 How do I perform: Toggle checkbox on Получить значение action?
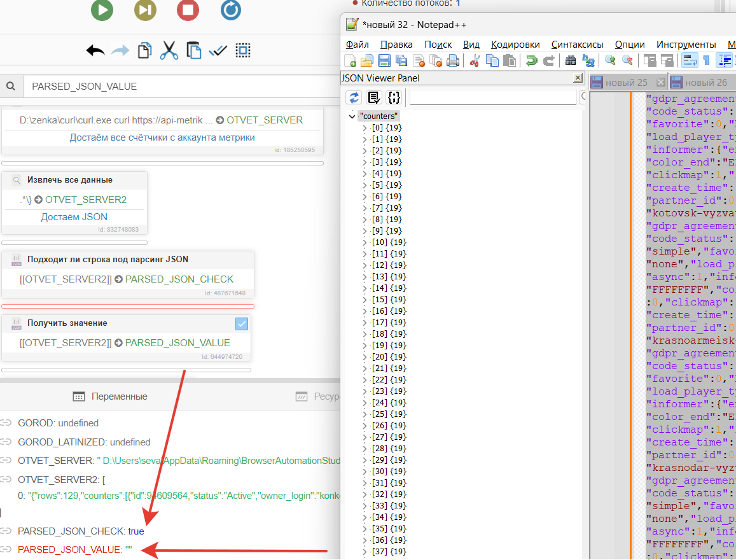click(242, 324)
